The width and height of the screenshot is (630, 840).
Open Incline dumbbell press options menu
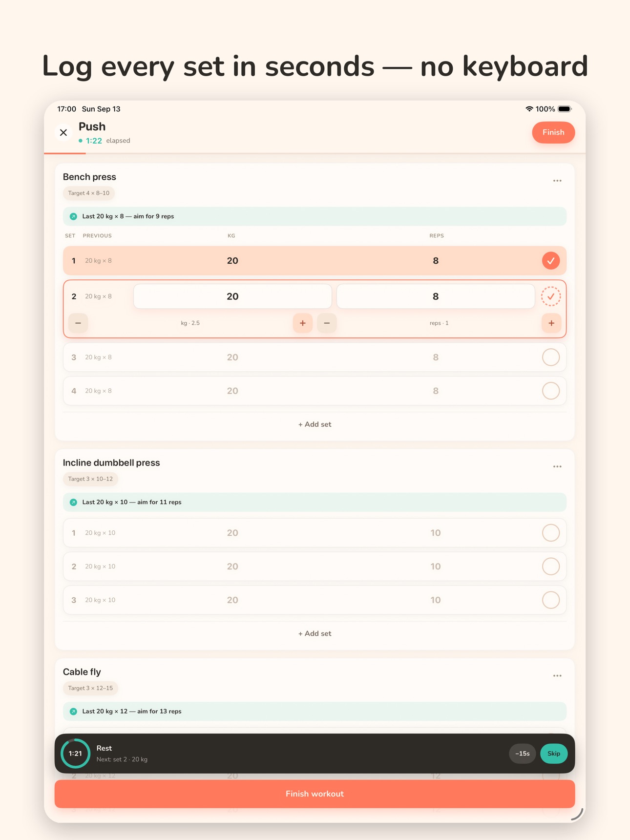557,466
